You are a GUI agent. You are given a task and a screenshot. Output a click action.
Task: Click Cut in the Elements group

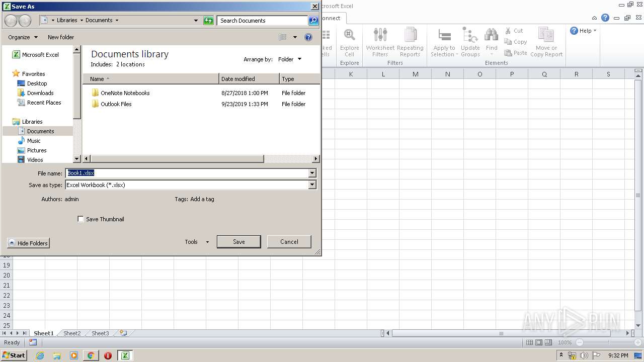tap(514, 31)
